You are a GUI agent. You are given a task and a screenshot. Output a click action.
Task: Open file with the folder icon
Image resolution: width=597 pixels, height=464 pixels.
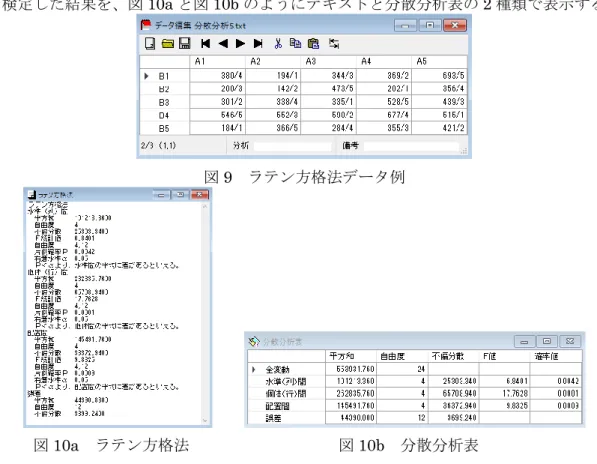[x=168, y=44]
